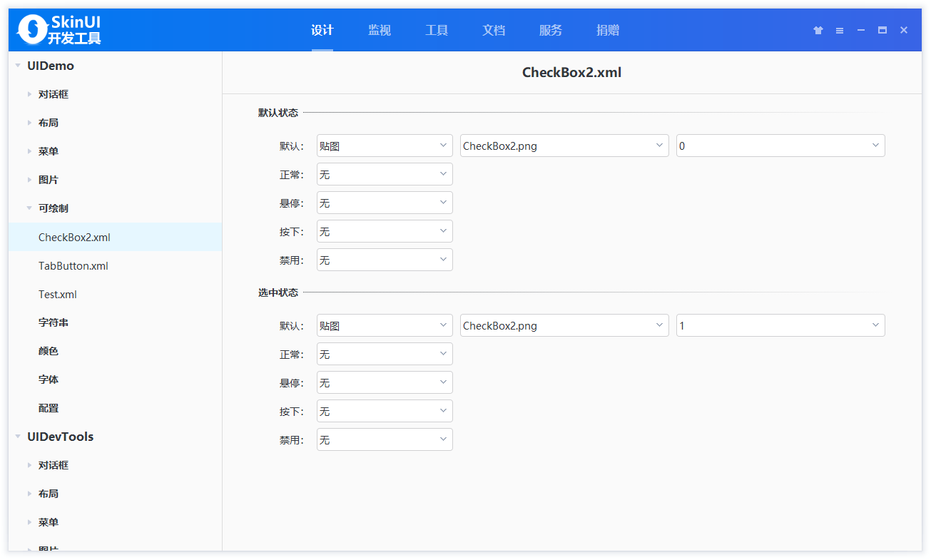Collapse the UIDevTools project node

17,437
